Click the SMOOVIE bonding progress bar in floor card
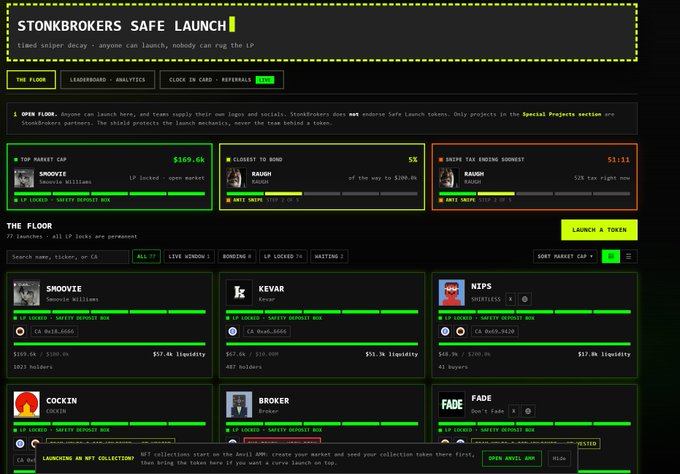The height and width of the screenshot is (474, 680). pyautogui.click(x=109, y=344)
